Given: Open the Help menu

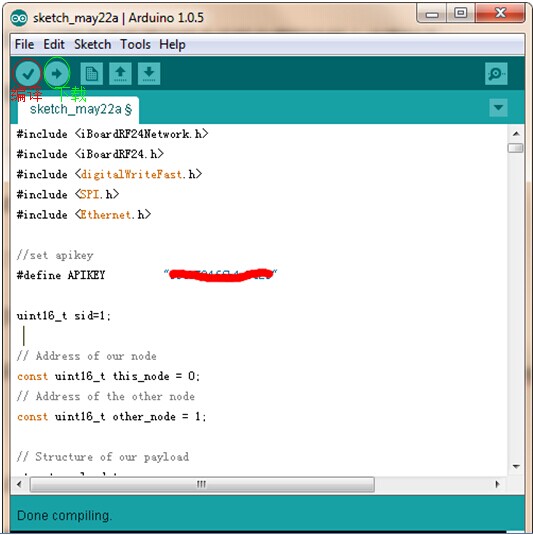Looking at the screenshot, I should pos(172,45).
